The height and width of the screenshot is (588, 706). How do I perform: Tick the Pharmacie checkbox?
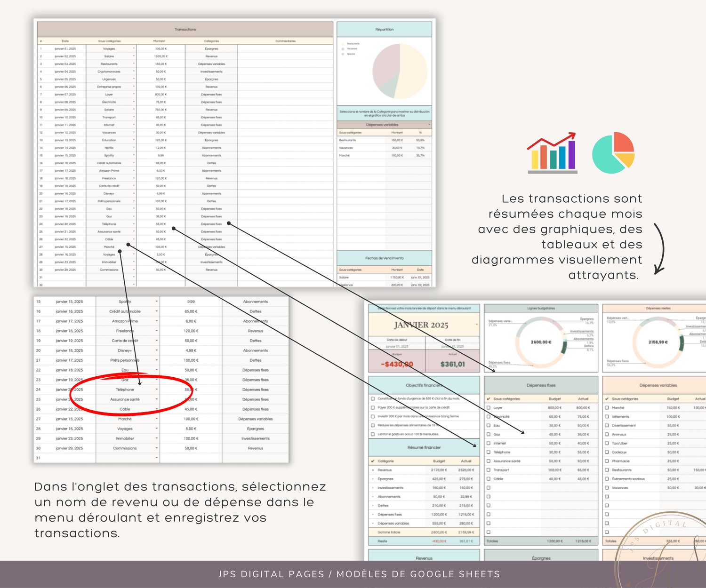tap(607, 461)
